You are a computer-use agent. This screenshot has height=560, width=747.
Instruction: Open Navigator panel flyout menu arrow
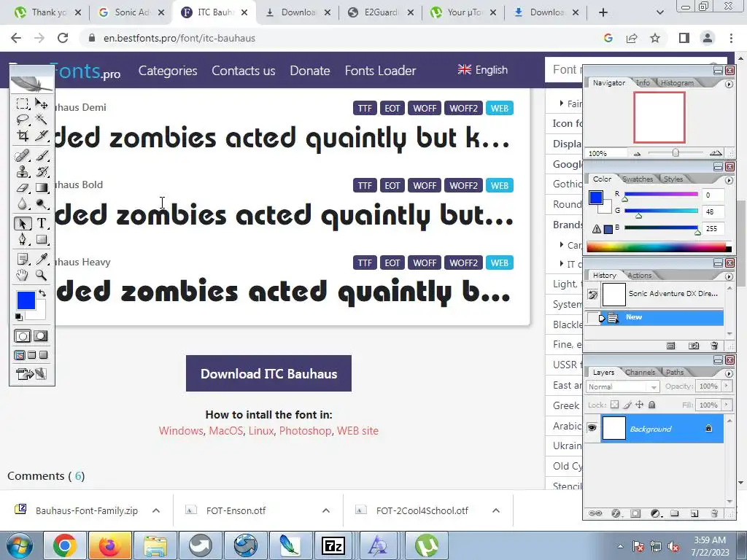tap(729, 84)
